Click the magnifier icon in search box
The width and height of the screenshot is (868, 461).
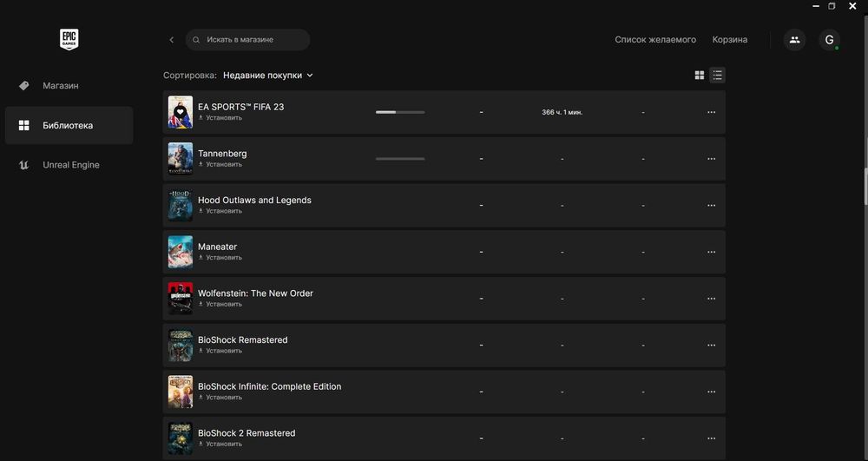(196, 40)
